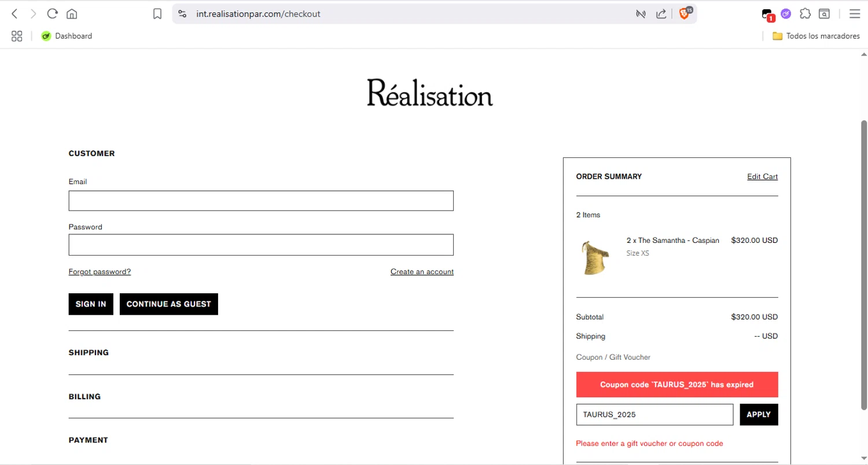Open the Dashboard bookmark

coord(67,36)
